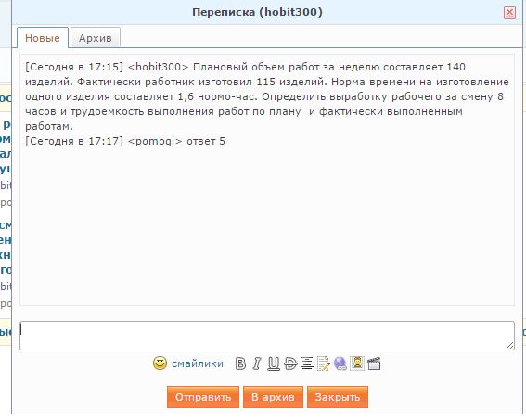
Task: Send message with Отправить button
Action: [x=203, y=397]
